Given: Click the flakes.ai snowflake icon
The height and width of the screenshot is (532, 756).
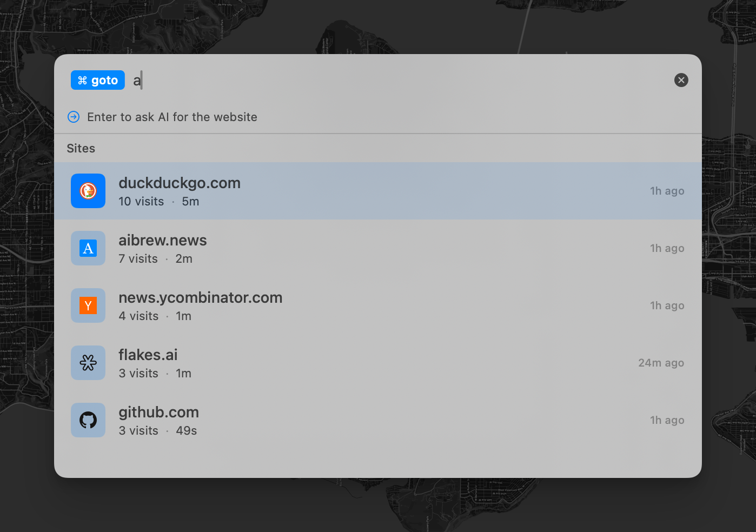Looking at the screenshot, I should [x=88, y=363].
